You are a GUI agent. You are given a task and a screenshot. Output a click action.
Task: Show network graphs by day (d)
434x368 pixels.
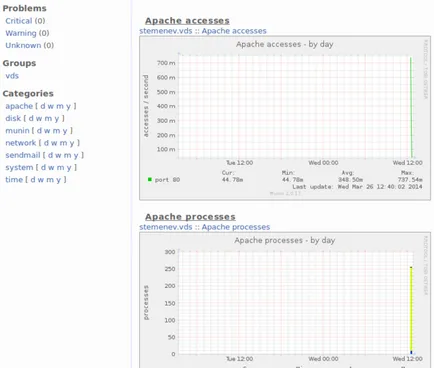46,143
